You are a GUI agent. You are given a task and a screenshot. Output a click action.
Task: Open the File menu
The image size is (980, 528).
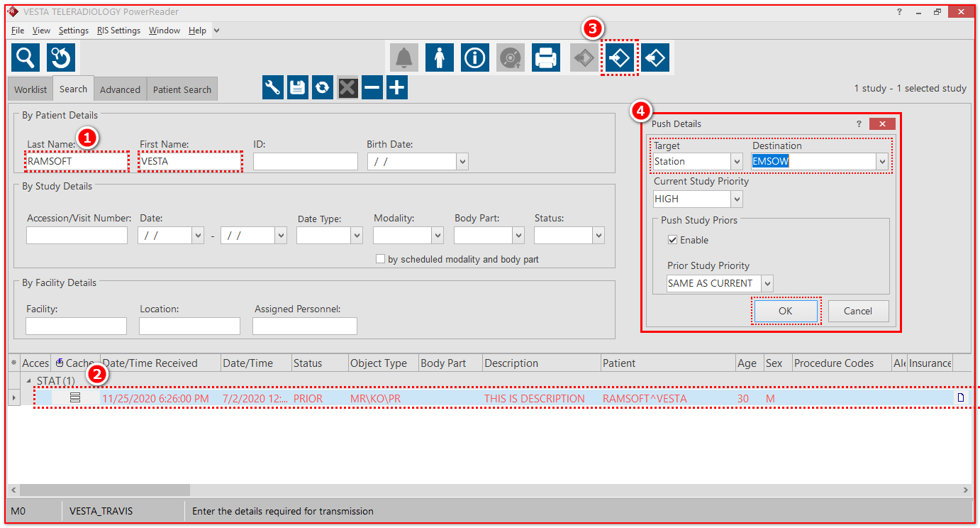click(18, 31)
